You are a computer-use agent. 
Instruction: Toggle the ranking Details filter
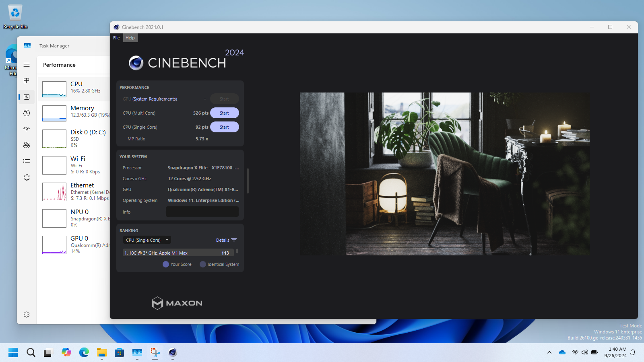point(226,240)
